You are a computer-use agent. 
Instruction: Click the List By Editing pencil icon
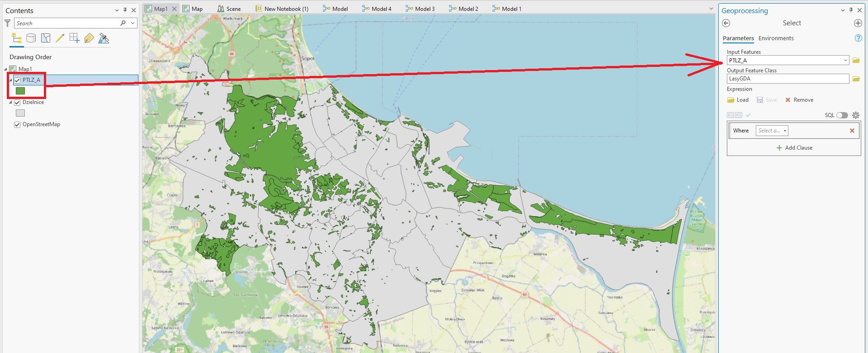[60, 38]
